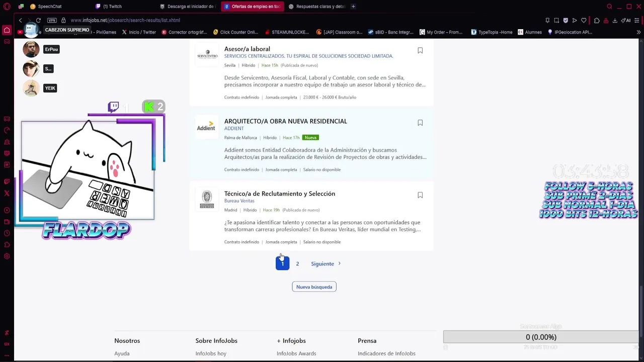644x362 pixels.
Task: Select the Ofertas de empleo tab
Action: click(x=253, y=7)
